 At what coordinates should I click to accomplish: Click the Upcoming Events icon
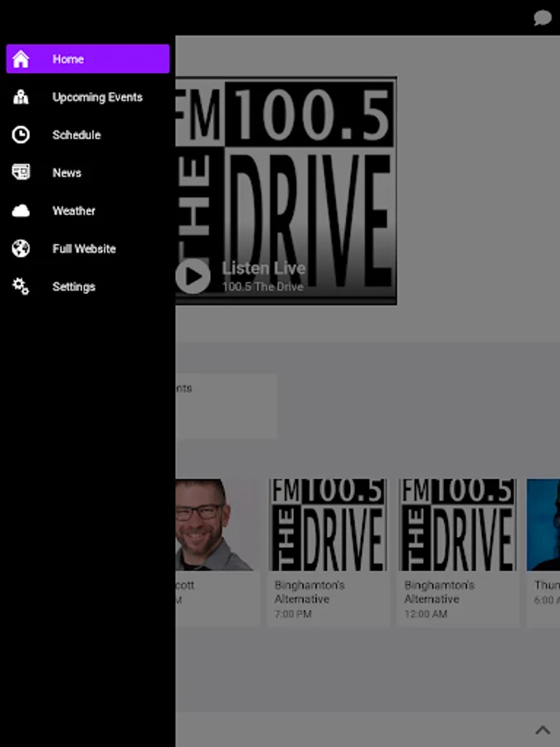pos(21,97)
